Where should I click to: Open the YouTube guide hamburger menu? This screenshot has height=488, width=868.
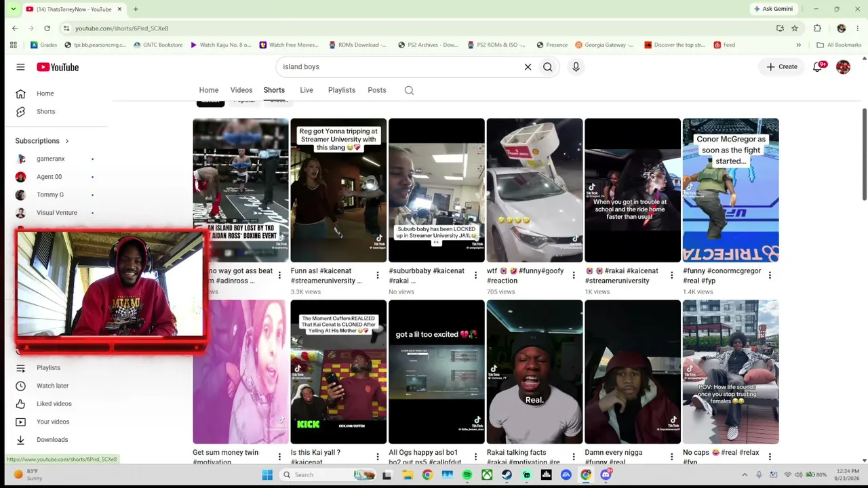tap(20, 67)
